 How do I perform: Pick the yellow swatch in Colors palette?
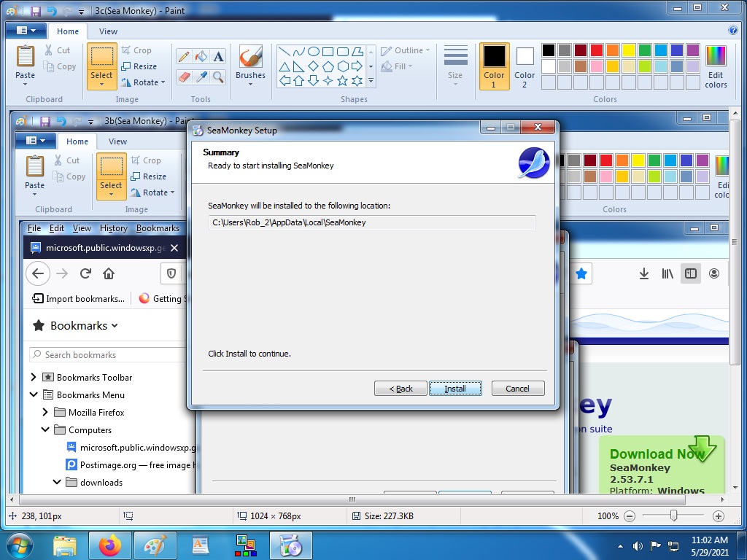click(628, 50)
